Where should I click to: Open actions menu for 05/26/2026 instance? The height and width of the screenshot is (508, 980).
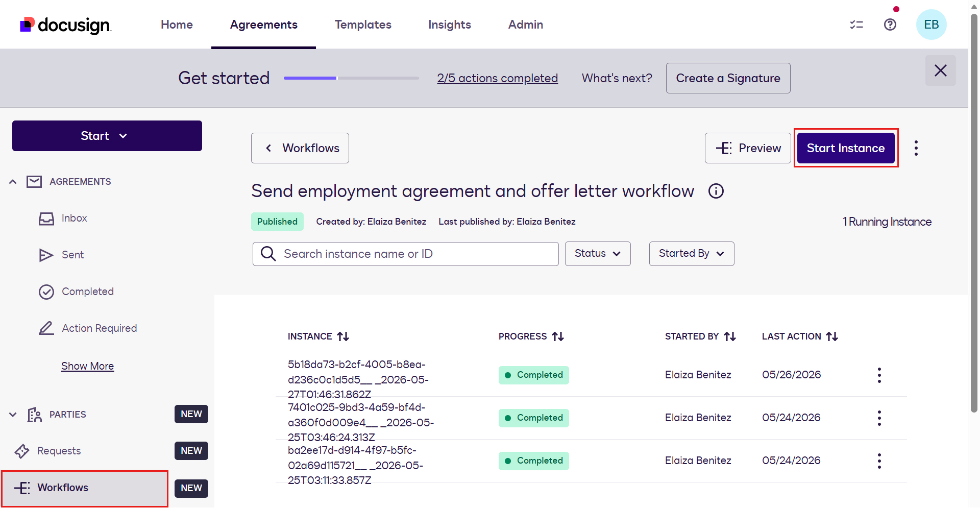(x=879, y=375)
